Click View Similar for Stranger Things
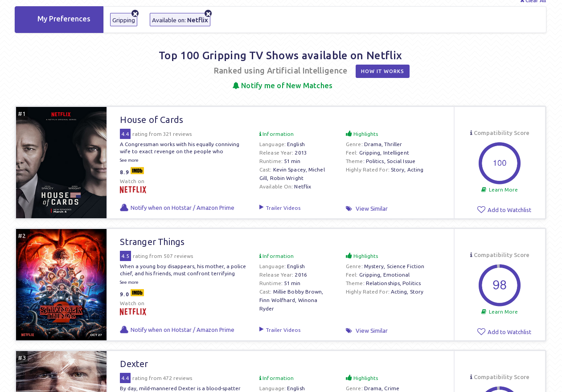 372,331
